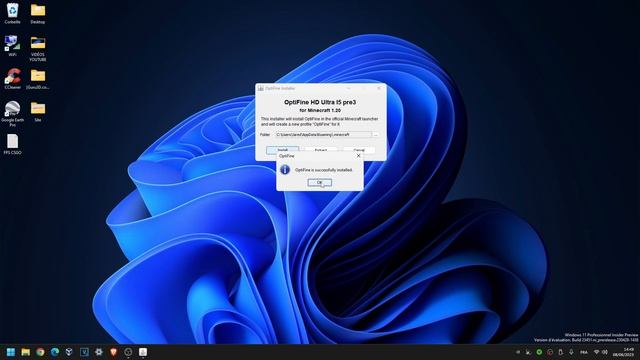Select the FPS CSGO file icon

click(13, 144)
